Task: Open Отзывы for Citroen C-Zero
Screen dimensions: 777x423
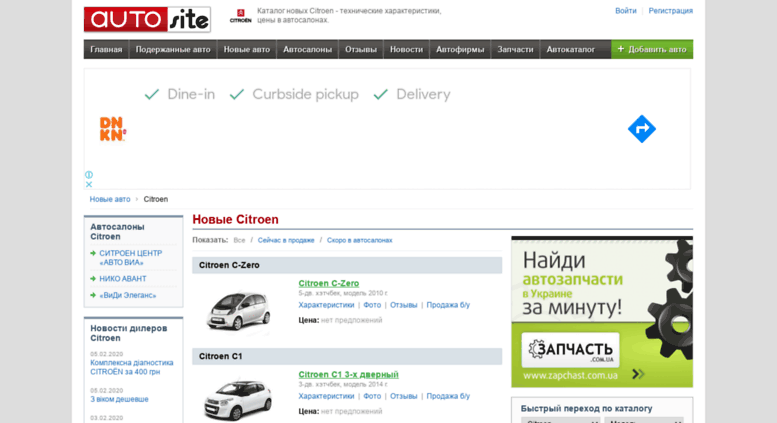Action: point(403,305)
